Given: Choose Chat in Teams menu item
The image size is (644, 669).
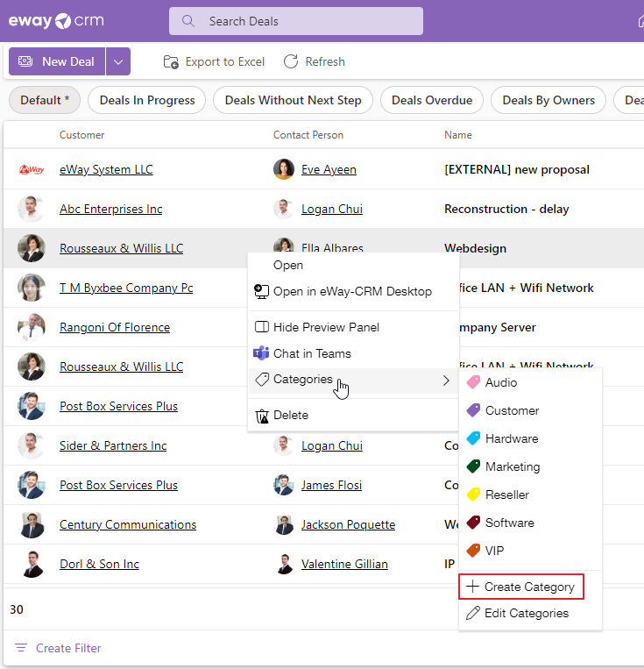Looking at the screenshot, I should [354, 353].
